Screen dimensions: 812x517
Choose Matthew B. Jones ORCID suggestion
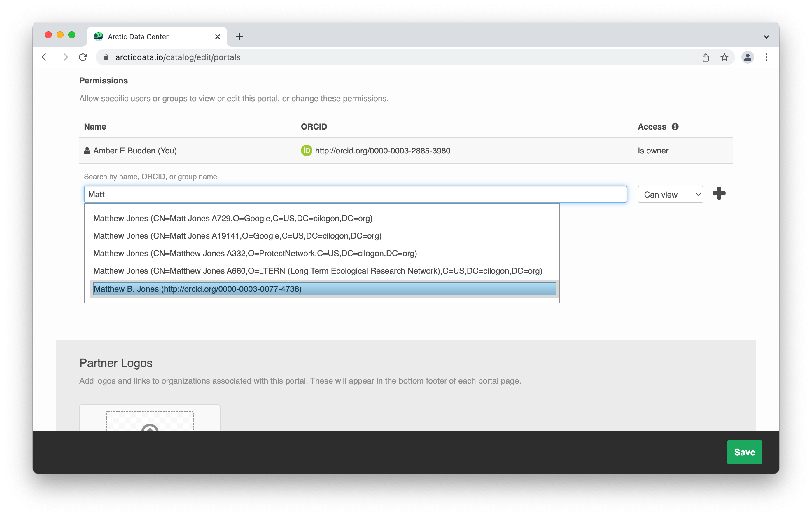tap(325, 289)
